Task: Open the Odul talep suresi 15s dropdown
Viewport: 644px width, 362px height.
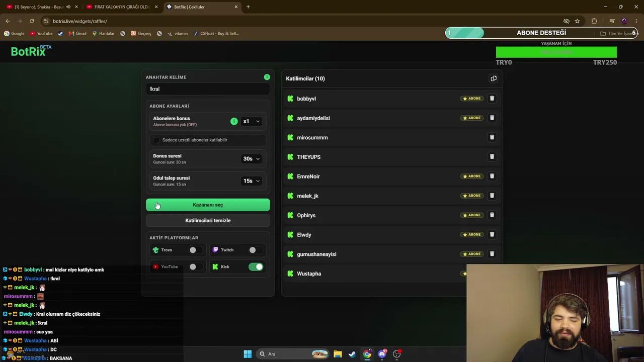Action: [x=251, y=181]
